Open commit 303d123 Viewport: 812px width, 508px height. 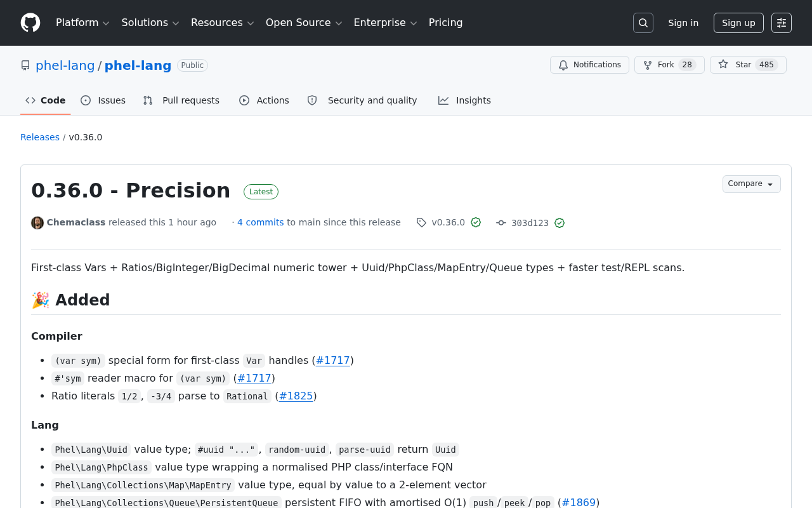pyautogui.click(x=530, y=223)
